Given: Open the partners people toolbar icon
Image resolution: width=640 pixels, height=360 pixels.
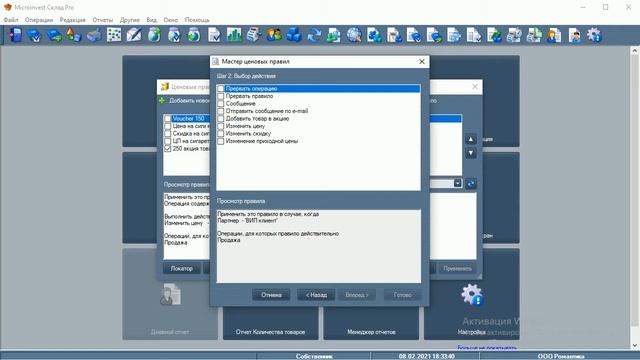Looking at the screenshot, I should 274,36.
